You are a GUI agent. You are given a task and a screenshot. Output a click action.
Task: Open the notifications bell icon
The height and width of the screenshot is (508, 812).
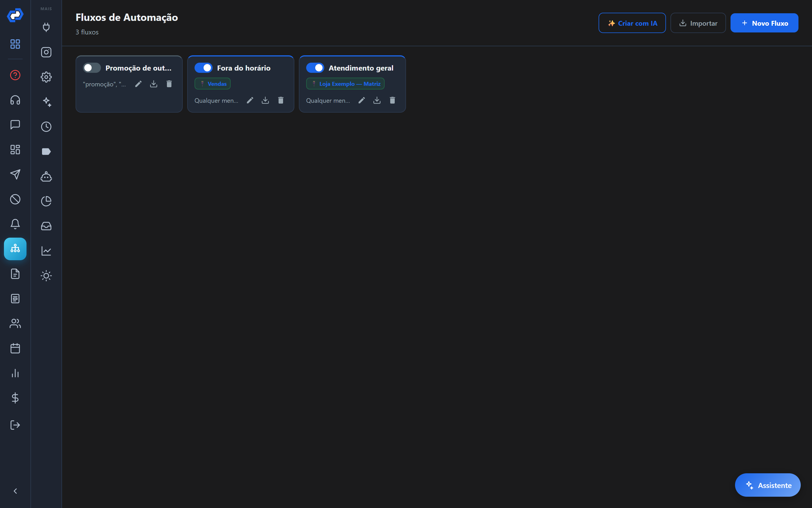click(x=15, y=224)
